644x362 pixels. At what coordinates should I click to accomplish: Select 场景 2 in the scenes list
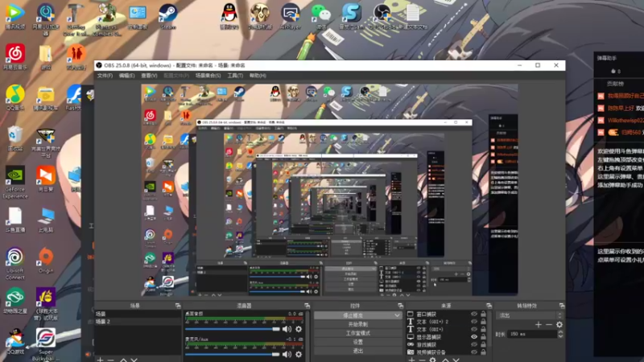pyautogui.click(x=138, y=322)
